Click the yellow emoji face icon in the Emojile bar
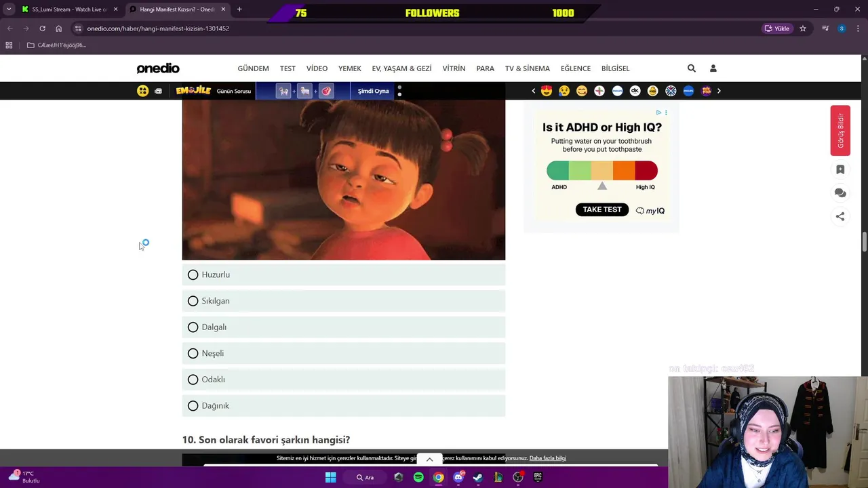The image size is (868, 488). (142, 91)
